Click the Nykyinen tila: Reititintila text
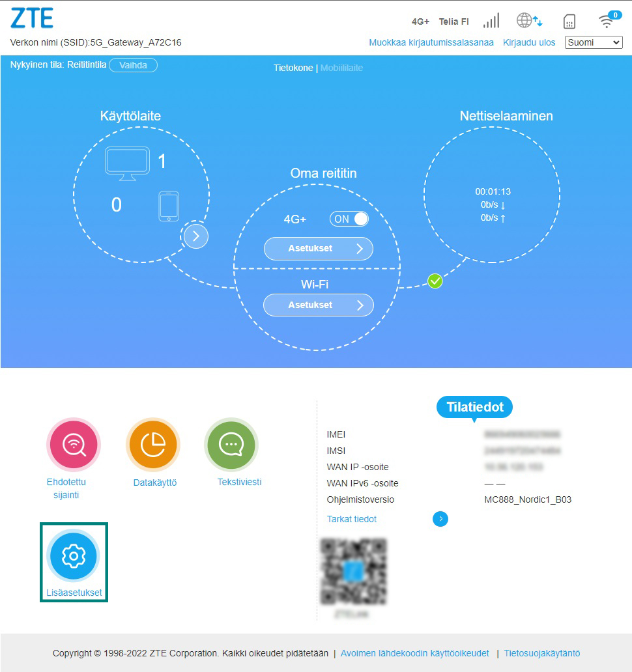The width and height of the screenshot is (632, 672). [x=58, y=64]
